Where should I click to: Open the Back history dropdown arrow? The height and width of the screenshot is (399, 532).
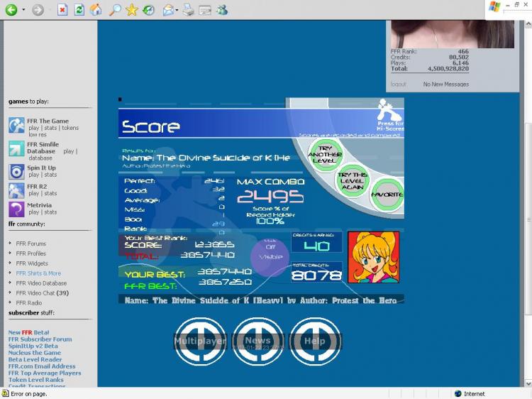tap(23, 9)
